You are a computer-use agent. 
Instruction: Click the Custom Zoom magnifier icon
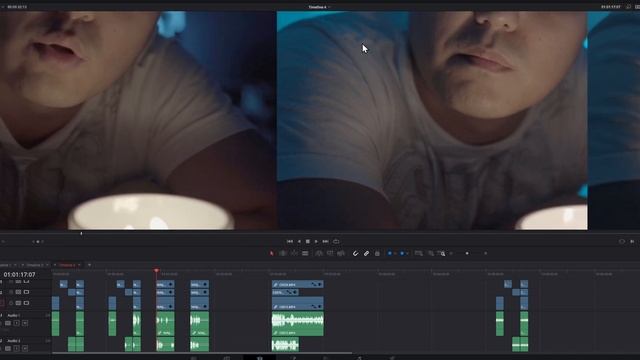click(x=442, y=253)
